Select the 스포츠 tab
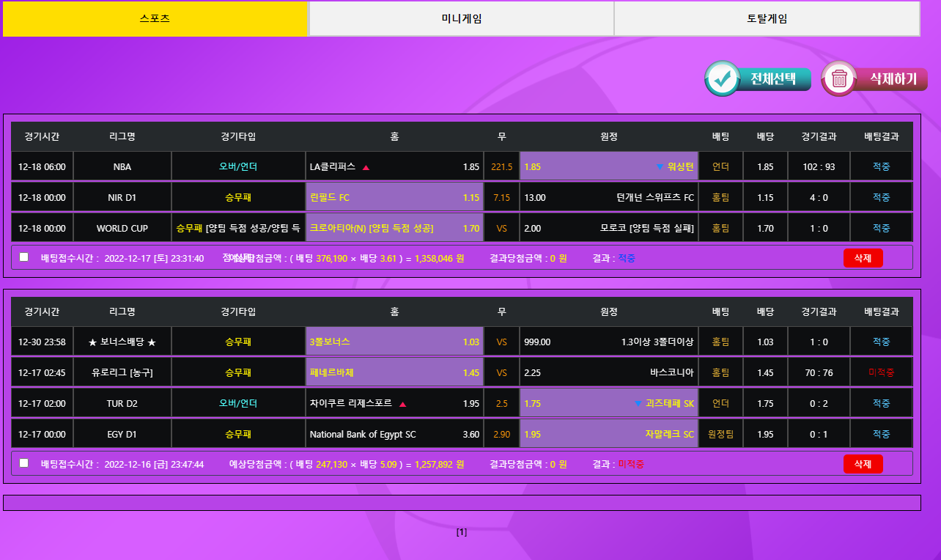 click(155, 19)
